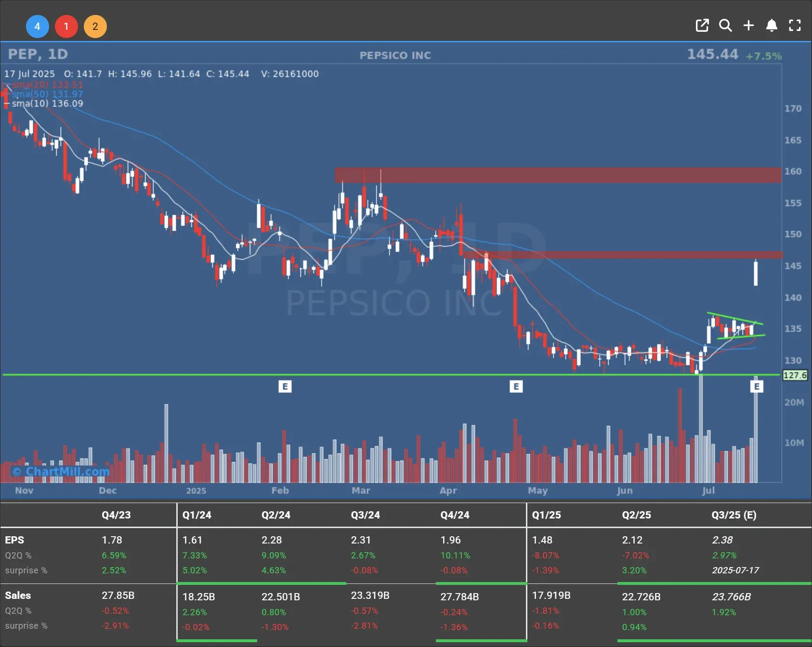
Task: Click the 127.6 support price label
Action: tap(795, 375)
